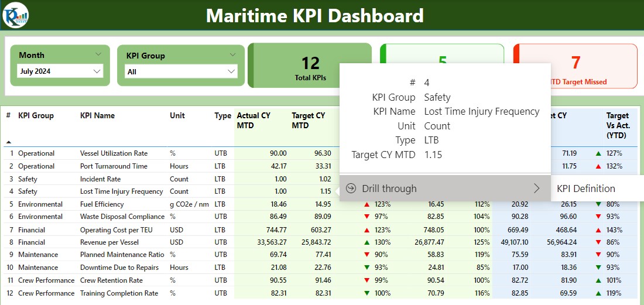Click the 744.77 actual MTD value
Image resolution: width=644 pixels, height=305 pixels.
pos(276,230)
